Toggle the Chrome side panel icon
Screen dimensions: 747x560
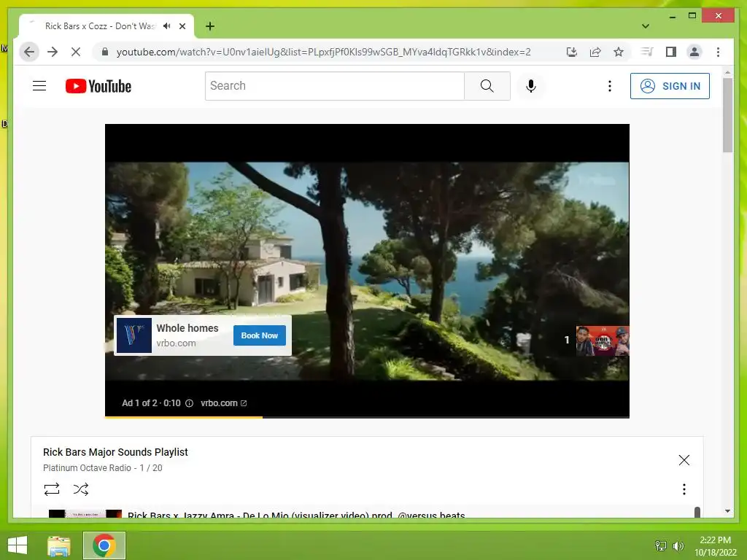[671, 52]
